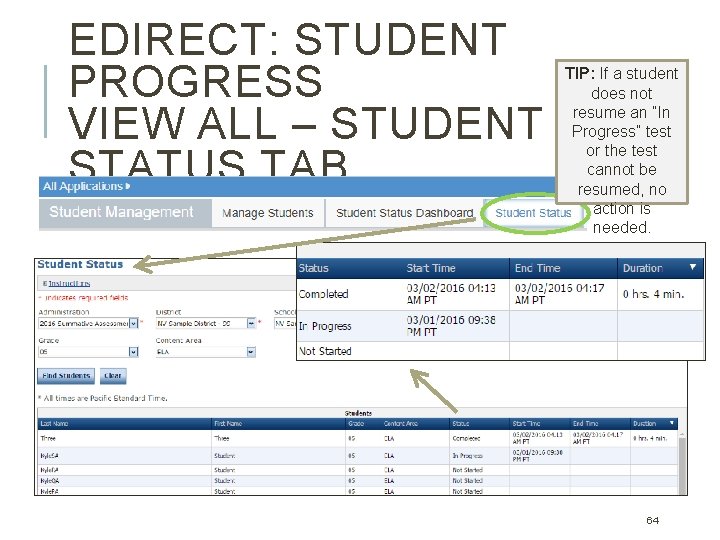Viewport: 720px width, 540px height.
Task: Click the Clear button
Action: (112, 376)
